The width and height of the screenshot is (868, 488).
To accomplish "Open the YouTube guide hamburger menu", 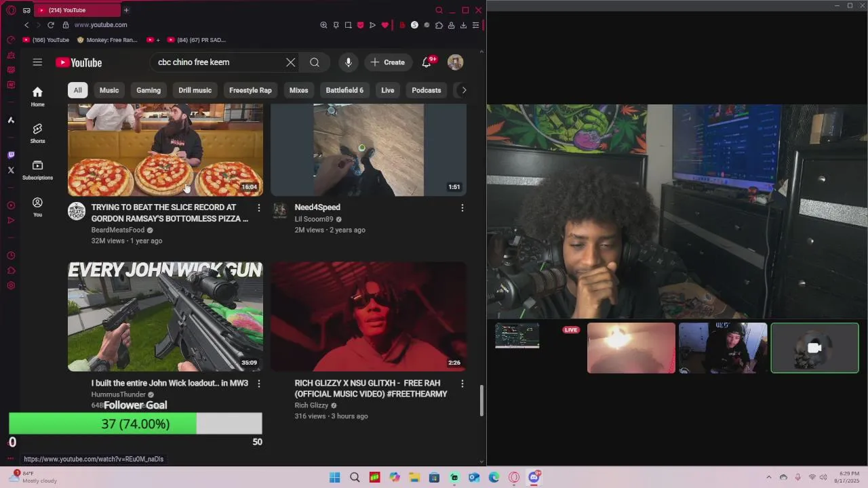I will [x=37, y=62].
